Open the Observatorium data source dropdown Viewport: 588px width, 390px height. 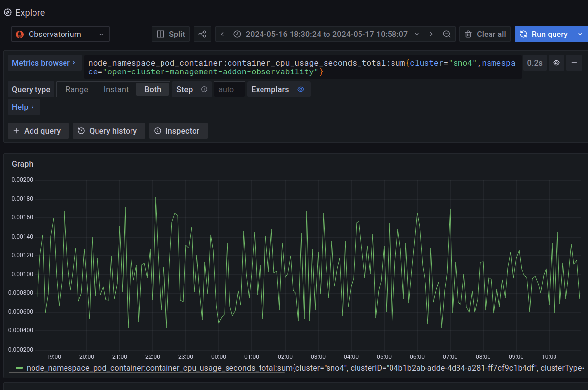61,34
